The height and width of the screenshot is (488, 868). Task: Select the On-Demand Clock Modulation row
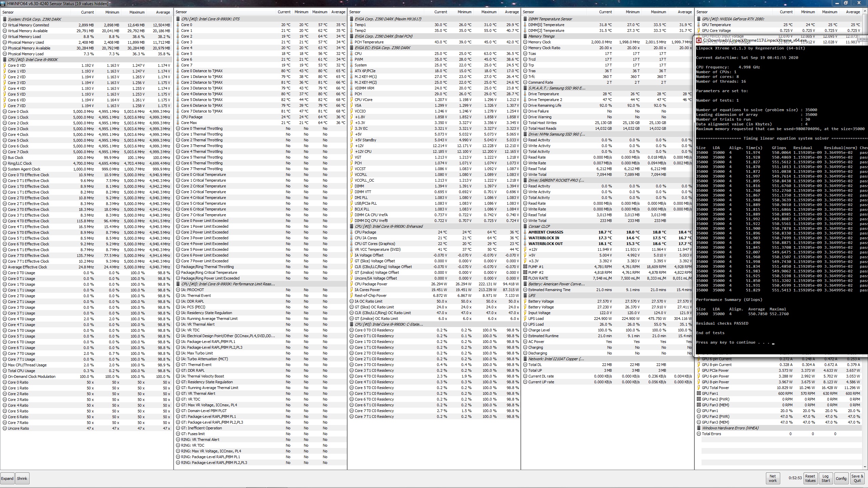tap(87, 377)
